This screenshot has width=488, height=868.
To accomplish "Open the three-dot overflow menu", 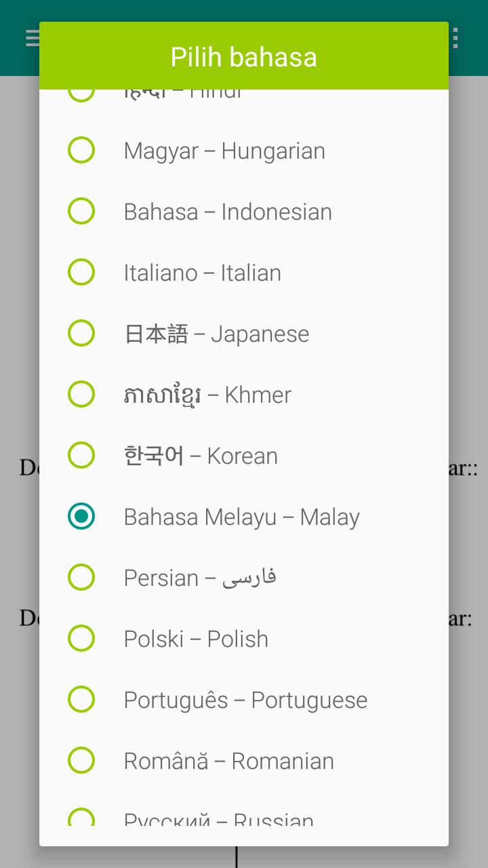I will (x=455, y=38).
